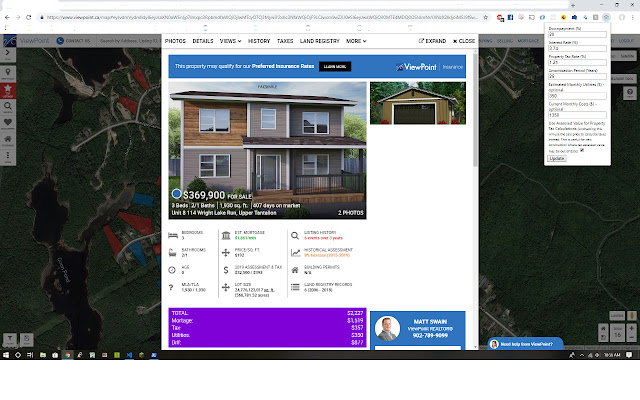Screen dimensions: 640x400
Task: Click the house sidebar icon
Action: tap(8, 140)
